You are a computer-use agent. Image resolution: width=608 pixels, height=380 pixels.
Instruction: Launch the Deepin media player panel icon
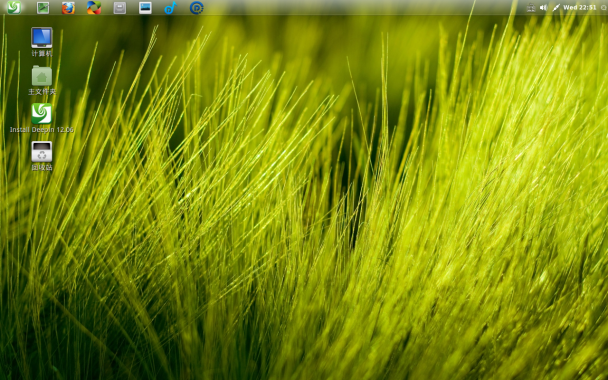coord(197,8)
